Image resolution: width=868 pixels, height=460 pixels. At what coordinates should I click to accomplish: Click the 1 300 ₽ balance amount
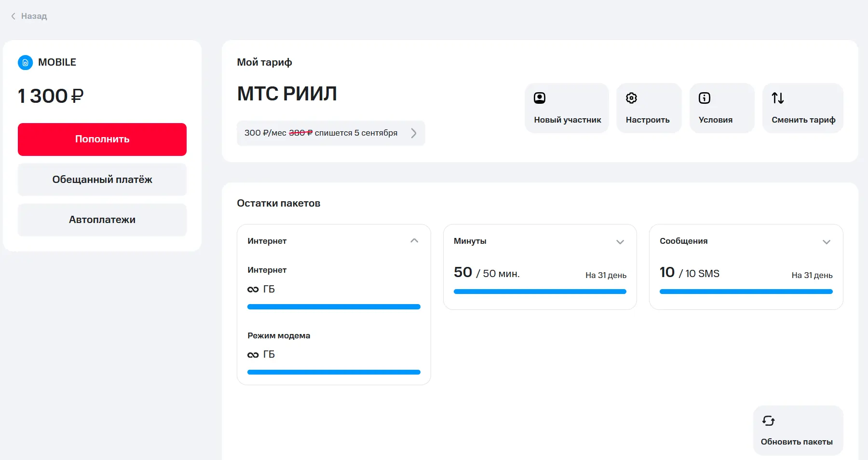pos(51,96)
